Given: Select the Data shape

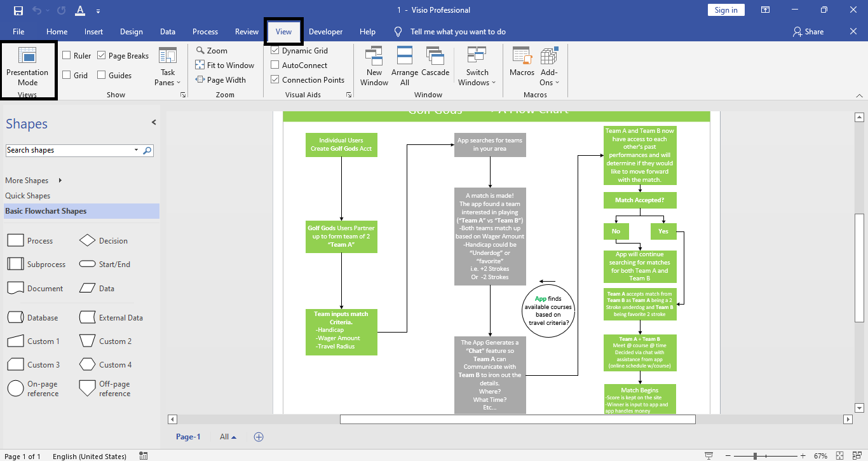Looking at the screenshot, I should (x=97, y=289).
